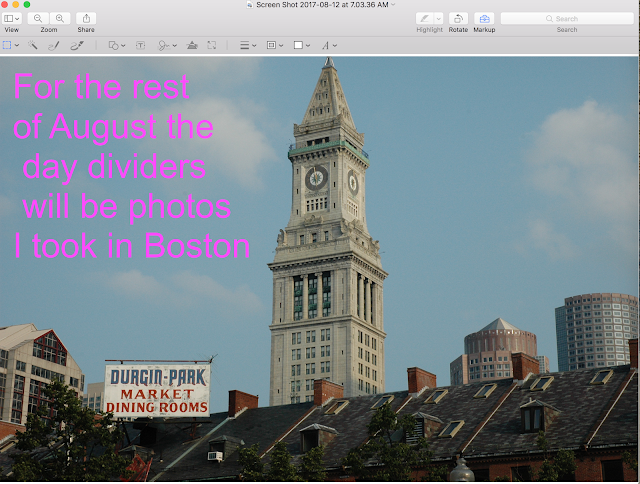
Task: Select the Sketch pen tool
Action: [54, 45]
